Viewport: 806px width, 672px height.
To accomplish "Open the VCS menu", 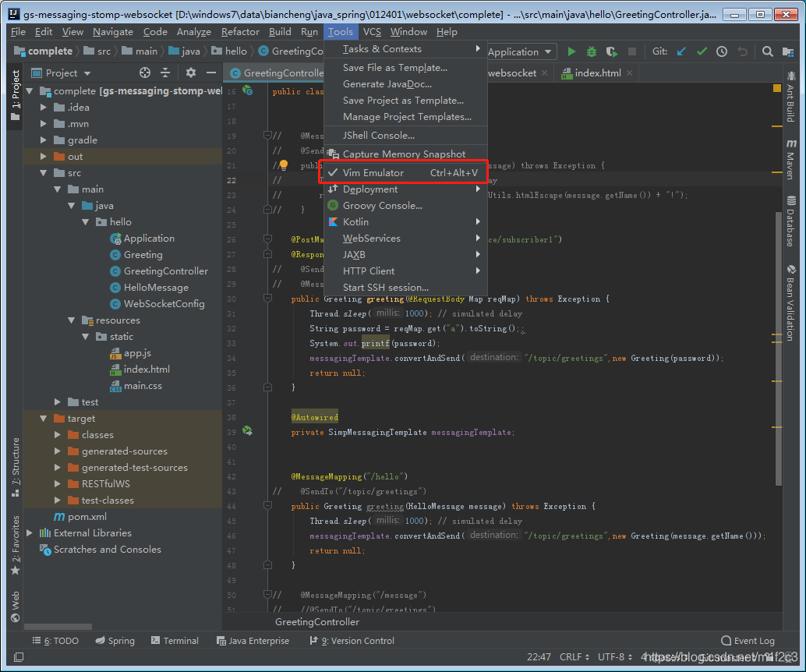I will coord(372,32).
